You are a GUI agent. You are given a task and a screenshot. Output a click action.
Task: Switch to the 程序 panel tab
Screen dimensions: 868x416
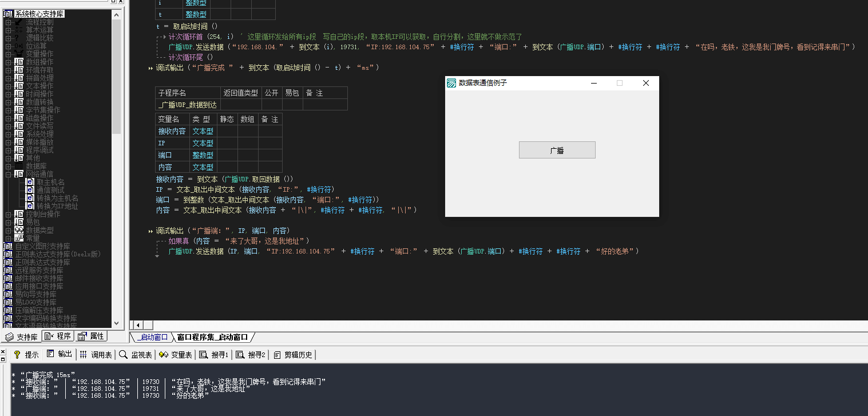[58, 336]
